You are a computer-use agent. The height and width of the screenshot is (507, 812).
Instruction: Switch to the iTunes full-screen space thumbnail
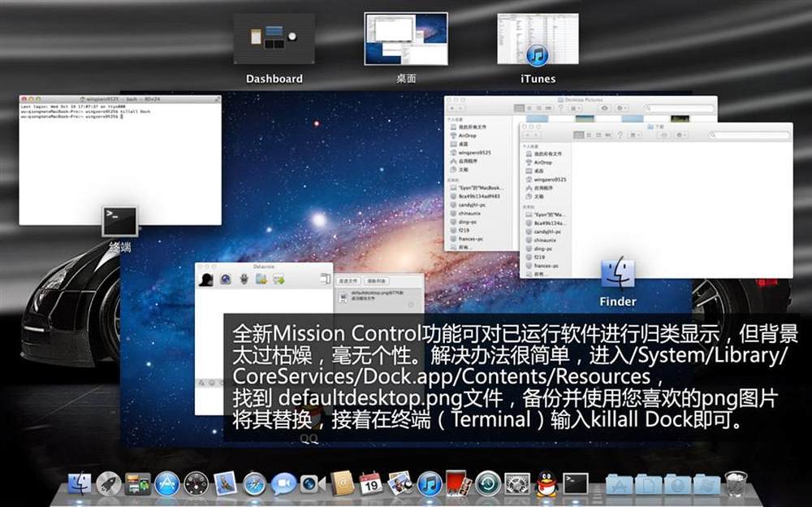538,39
